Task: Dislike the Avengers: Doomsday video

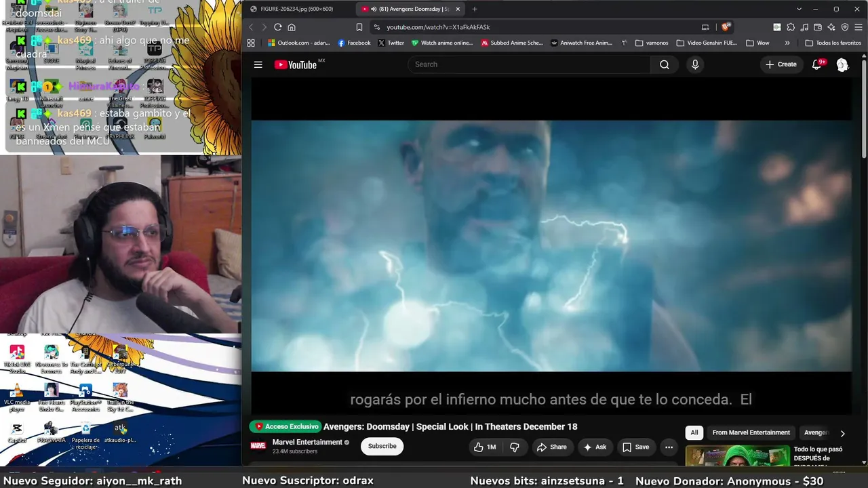Action: point(515,447)
